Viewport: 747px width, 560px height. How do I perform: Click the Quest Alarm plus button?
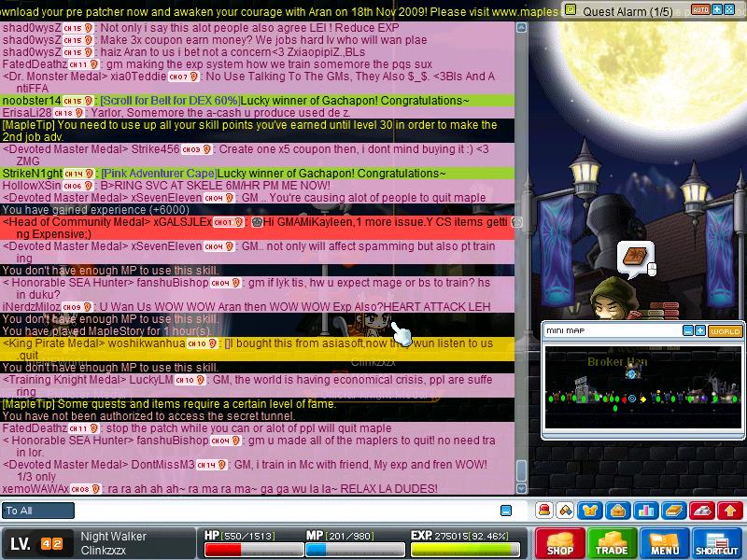(x=717, y=9)
